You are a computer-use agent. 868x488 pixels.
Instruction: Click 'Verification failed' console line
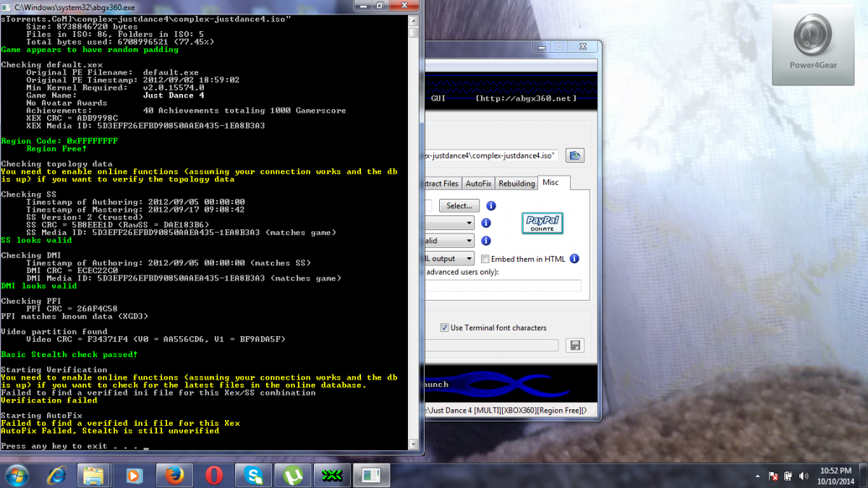click(49, 400)
